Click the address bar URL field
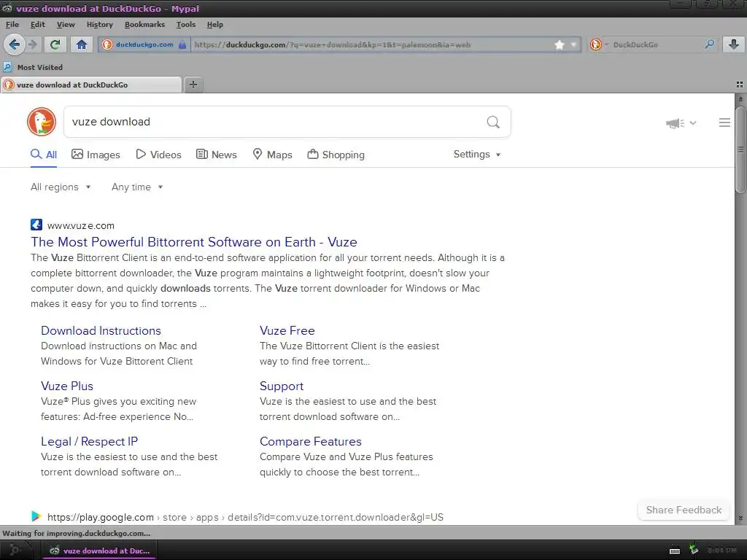 click(371, 44)
